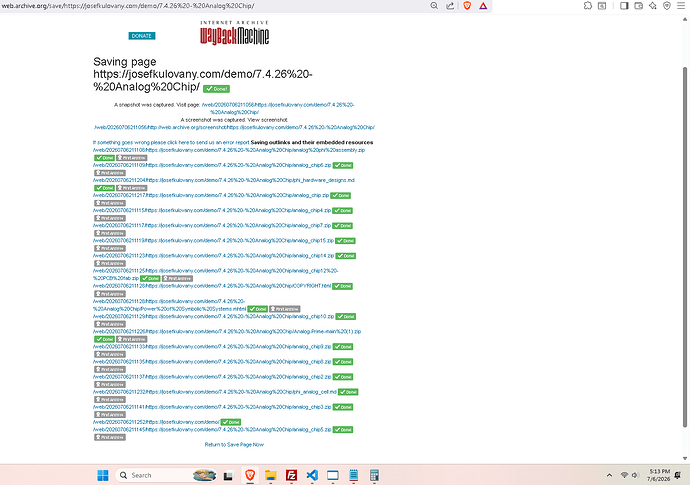Image resolution: width=690 pixels, height=485 pixels.
Task: Open the extensions puzzle icon
Action: pos(587,6)
